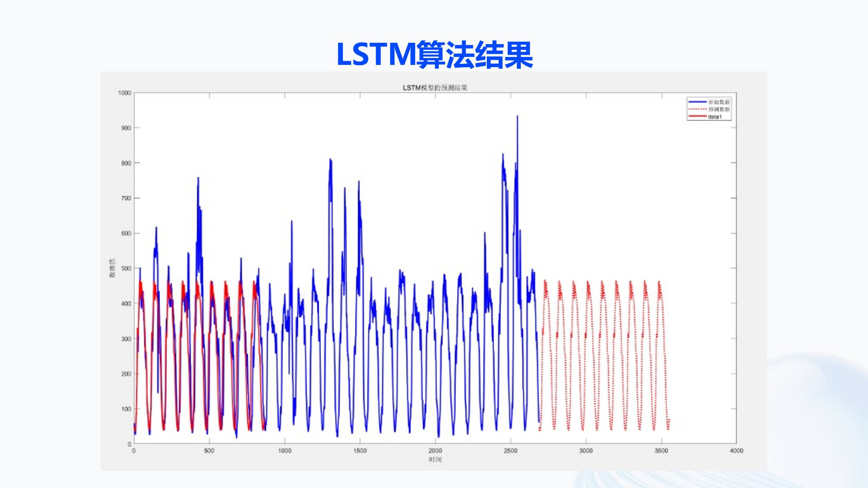Select the data1 legend label
Viewport: 868px width, 488px height.
click(x=715, y=117)
